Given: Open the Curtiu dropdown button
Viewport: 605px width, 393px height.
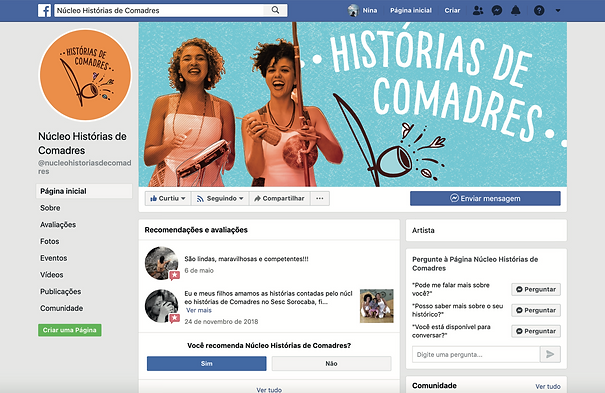Looking at the screenshot, I should (x=168, y=198).
